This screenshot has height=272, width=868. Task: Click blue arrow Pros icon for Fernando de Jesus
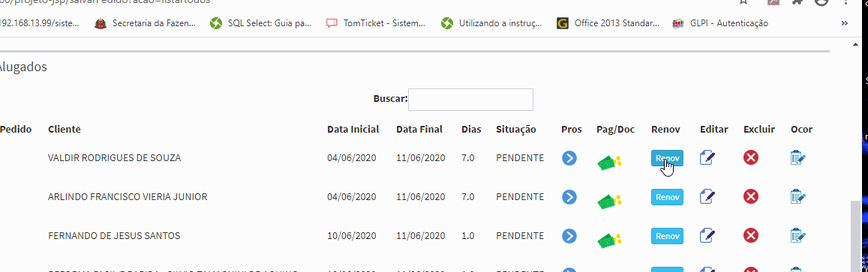pyautogui.click(x=569, y=236)
